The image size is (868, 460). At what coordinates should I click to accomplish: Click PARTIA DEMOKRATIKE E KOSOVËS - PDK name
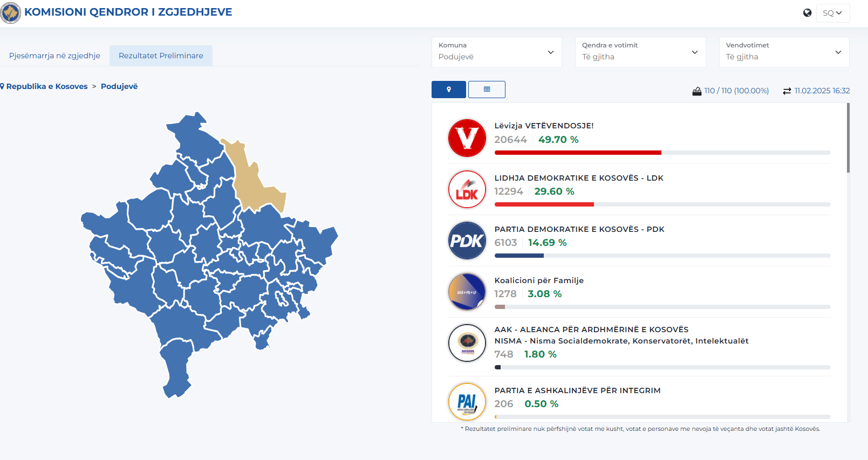(x=579, y=229)
